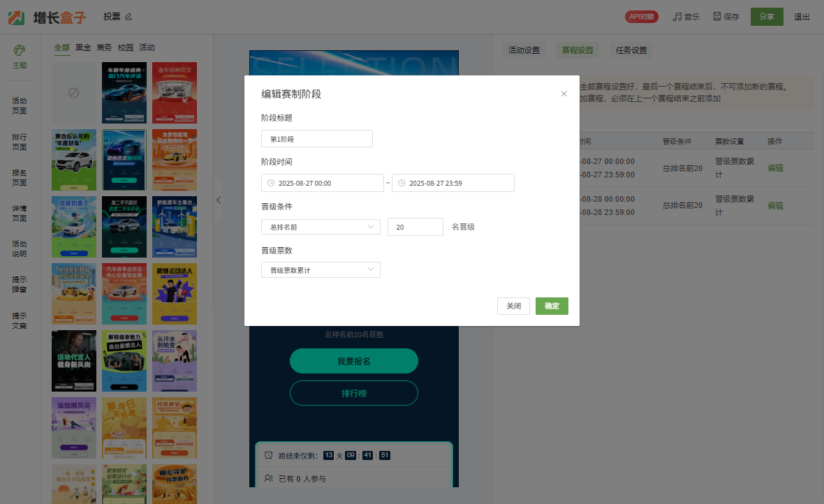Image resolution: width=824 pixels, height=504 pixels.
Task: Switch to the 活动设置 tab
Action: [x=524, y=50]
